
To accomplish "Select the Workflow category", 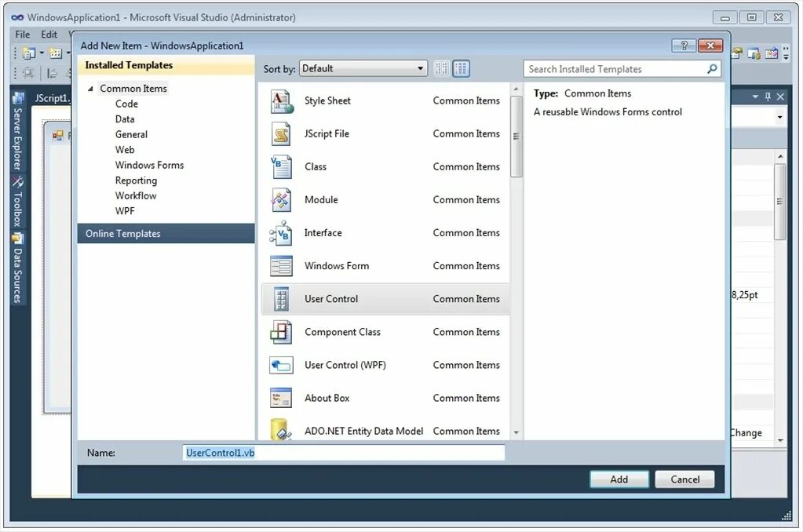I will (x=136, y=196).
